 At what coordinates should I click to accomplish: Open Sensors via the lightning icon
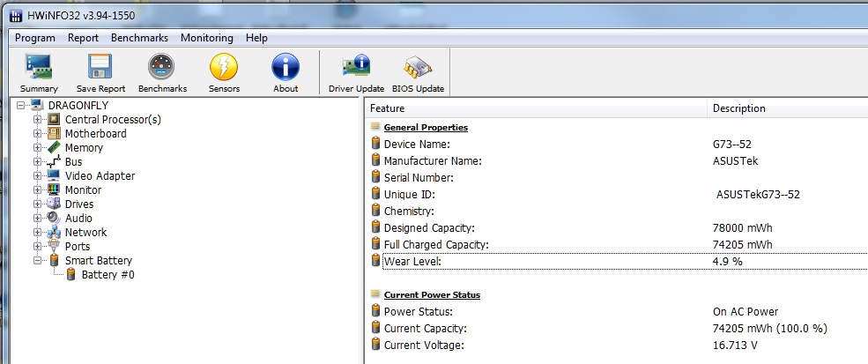click(x=224, y=67)
